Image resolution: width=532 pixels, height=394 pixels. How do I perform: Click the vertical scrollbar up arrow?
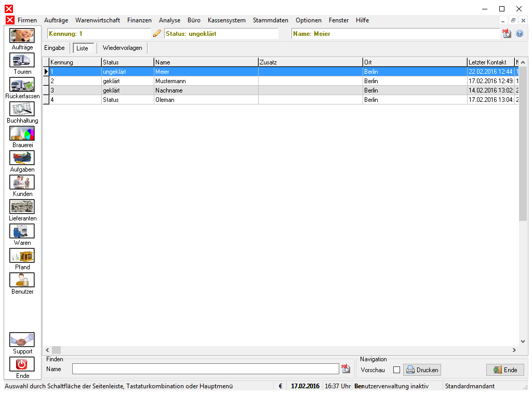point(523,62)
